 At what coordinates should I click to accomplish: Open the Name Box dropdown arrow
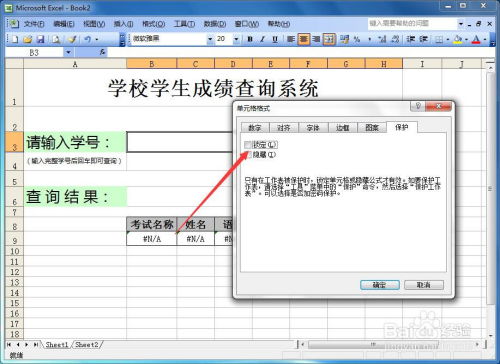68,52
